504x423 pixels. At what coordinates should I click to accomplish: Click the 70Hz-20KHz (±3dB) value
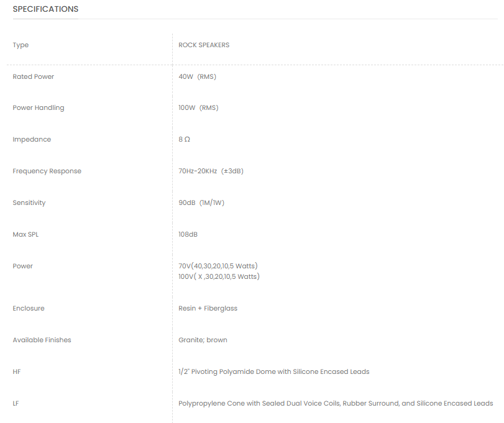coord(211,171)
